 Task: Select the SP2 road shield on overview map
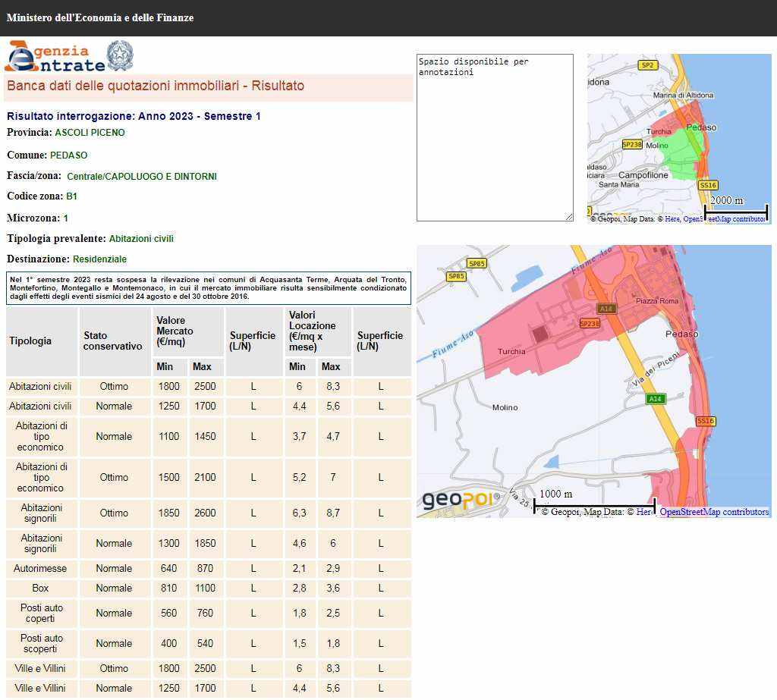[647, 65]
